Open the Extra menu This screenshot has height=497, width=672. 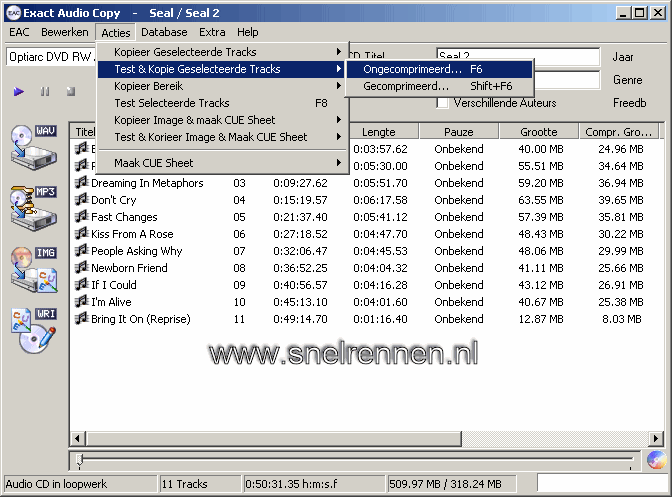tap(212, 32)
